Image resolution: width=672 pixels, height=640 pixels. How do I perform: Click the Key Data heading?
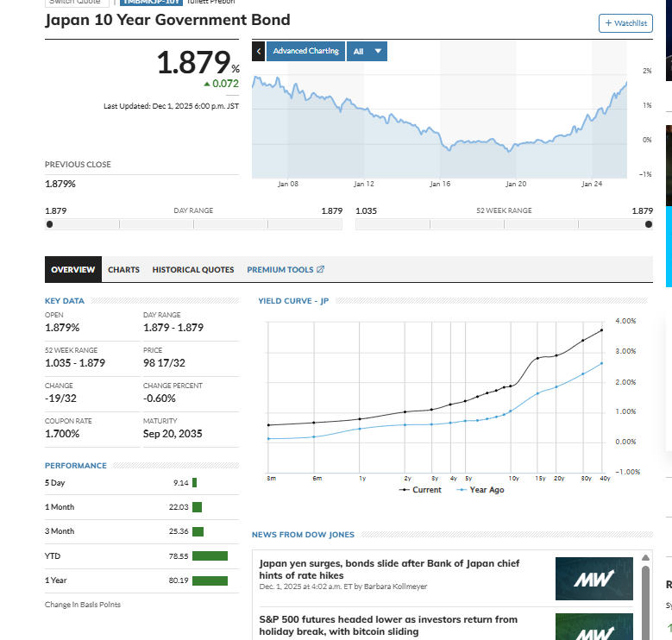tap(65, 301)
